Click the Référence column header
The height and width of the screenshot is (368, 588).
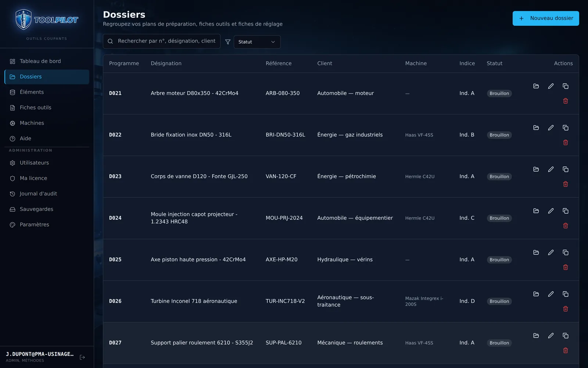point(279,63)
